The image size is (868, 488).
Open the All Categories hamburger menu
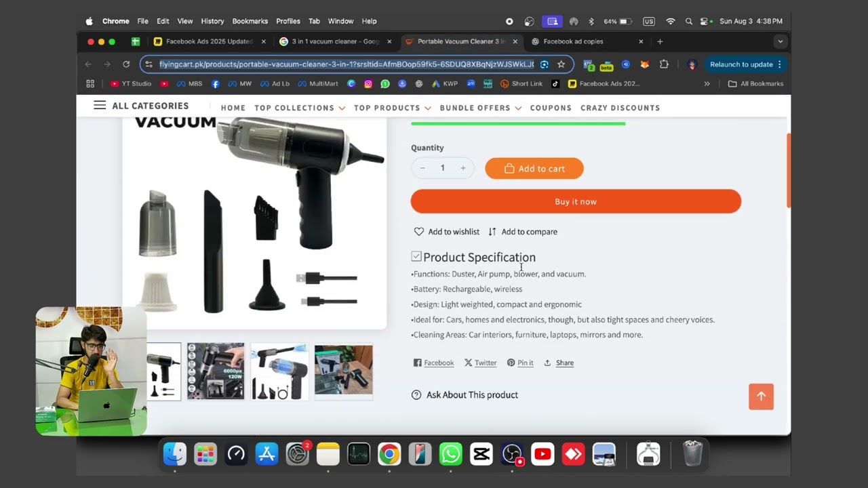click(100, 106)
